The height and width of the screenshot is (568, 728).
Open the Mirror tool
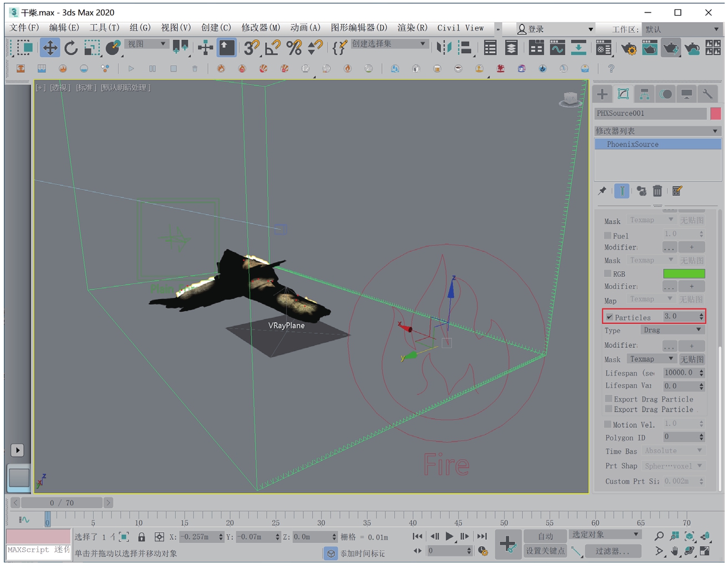[444, 48]
